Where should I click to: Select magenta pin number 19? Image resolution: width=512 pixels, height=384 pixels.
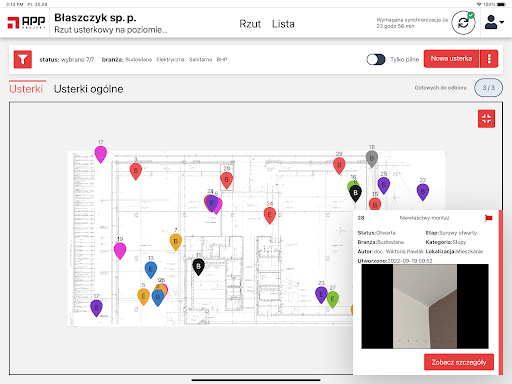point(120,251)
